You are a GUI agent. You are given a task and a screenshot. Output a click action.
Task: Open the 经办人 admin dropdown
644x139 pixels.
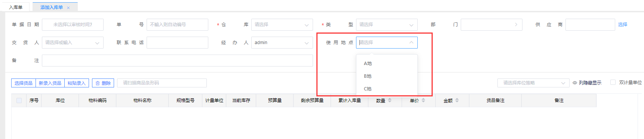coord(282,43)
